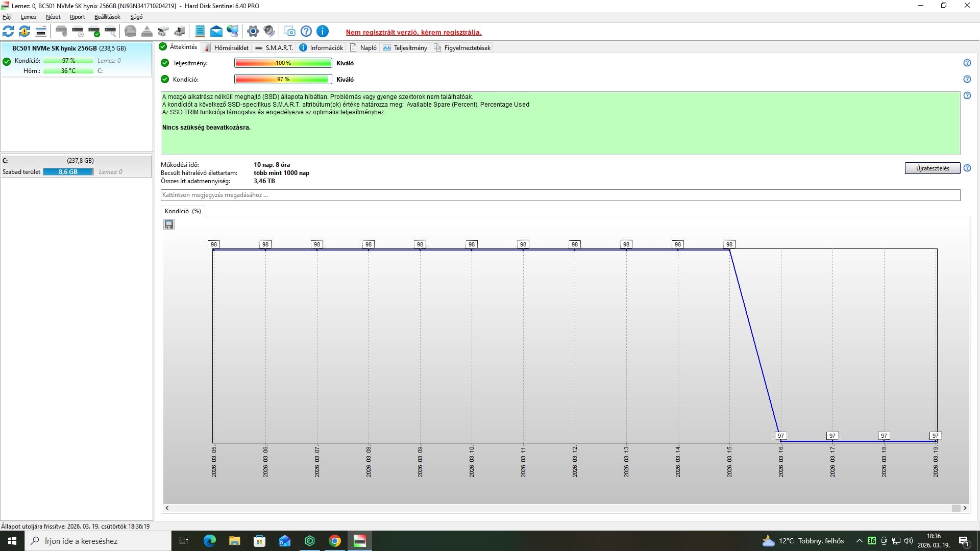Click the help icon beside Újratesztelés
This screenshot has width=980, height=551.
[x=967, y=168]
